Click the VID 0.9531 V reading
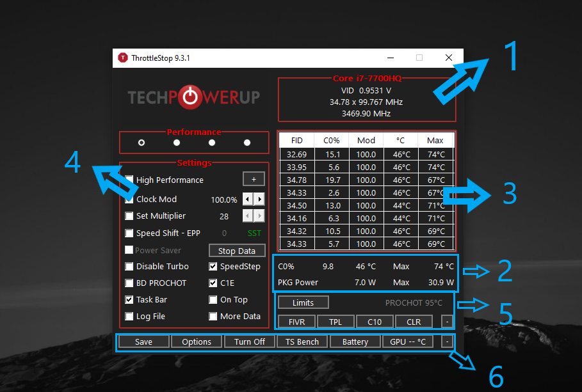The width and height of the screenshot is (582, 392). tap(366, 91)
